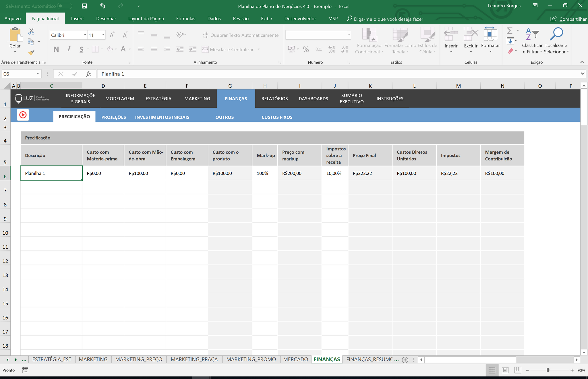Select the Format Painter brush icon
The width and height of the screenshot is (588, 379).
[x=31, y=53]
